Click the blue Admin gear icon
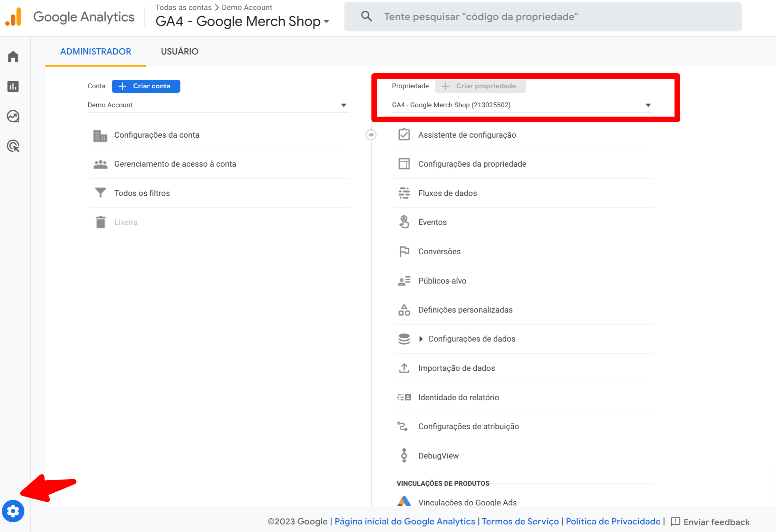This screenshot has height=532, width=776. tap(13, 511)
